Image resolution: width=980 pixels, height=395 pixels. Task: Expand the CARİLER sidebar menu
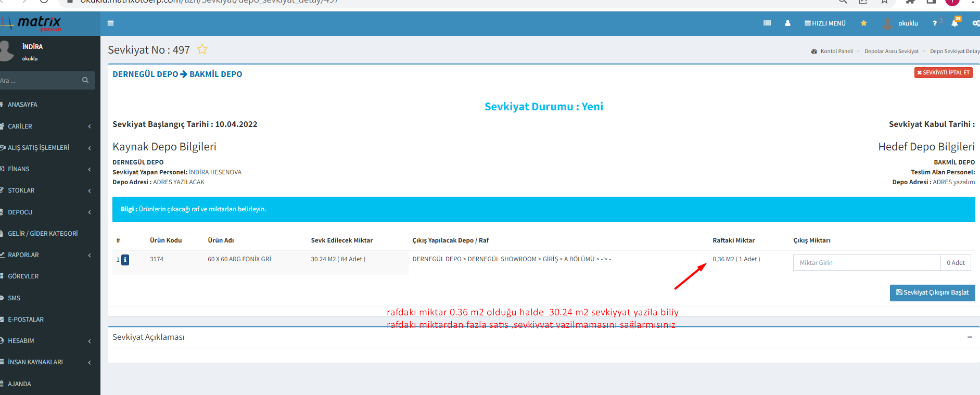point(47,126)
